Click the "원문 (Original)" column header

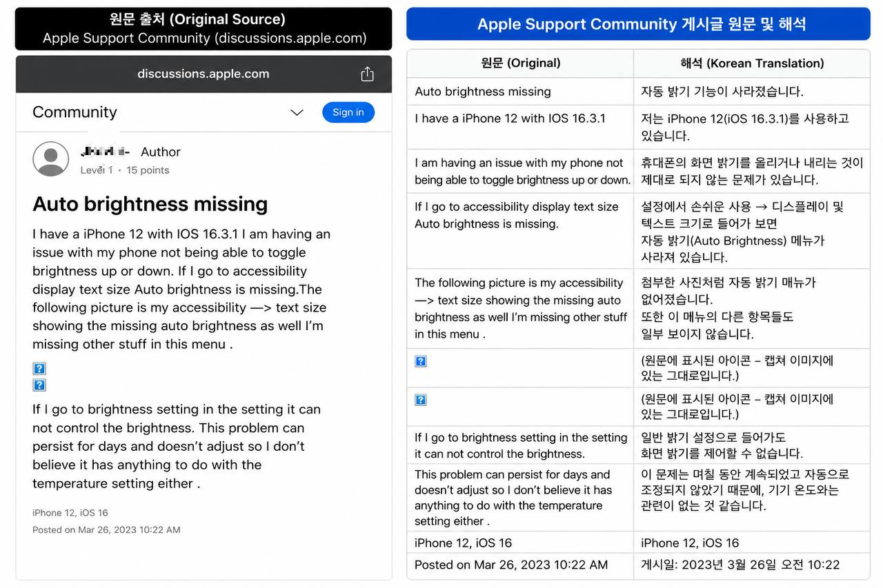coord(520,63)
